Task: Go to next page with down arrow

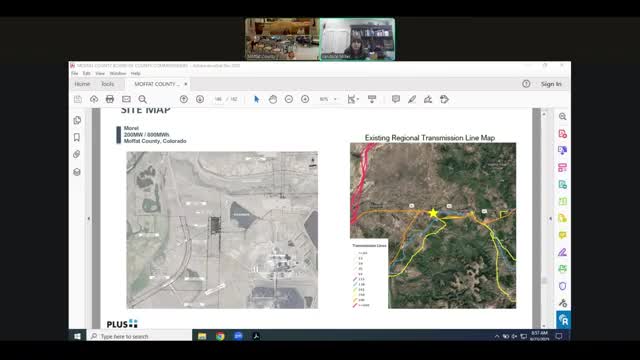Action: 200,99
